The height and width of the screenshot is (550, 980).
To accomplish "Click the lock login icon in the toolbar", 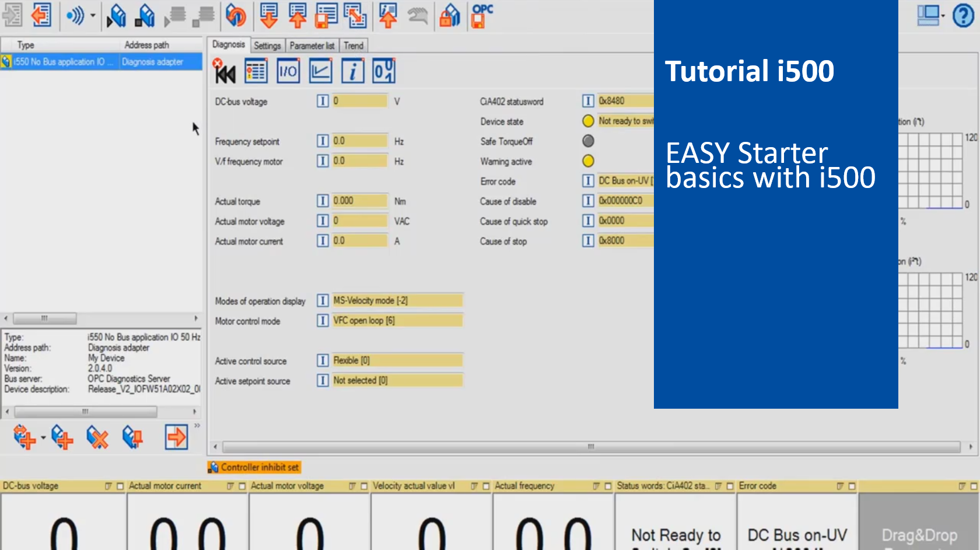I will point(450,16).
